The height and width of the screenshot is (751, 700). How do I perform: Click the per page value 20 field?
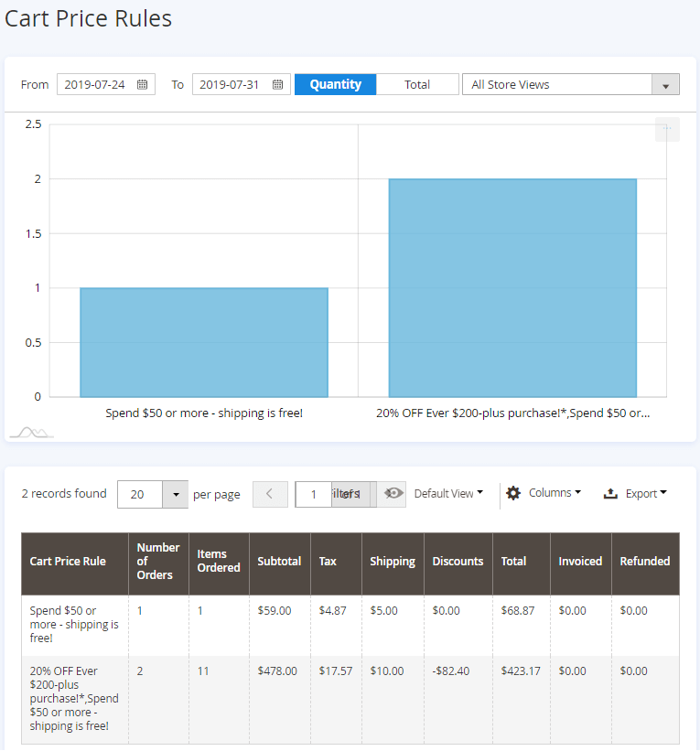[x=140, y=494]
